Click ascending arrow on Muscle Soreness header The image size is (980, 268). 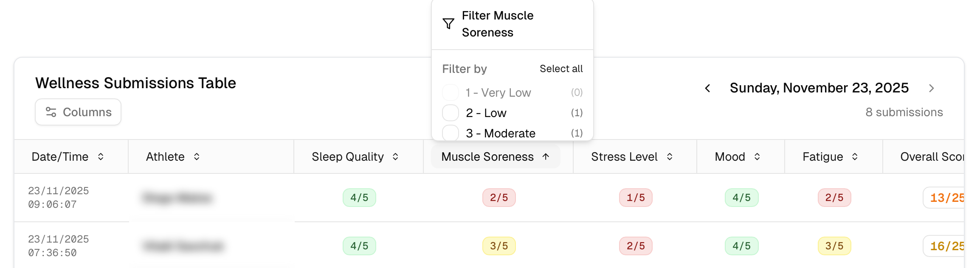point(546,157)
